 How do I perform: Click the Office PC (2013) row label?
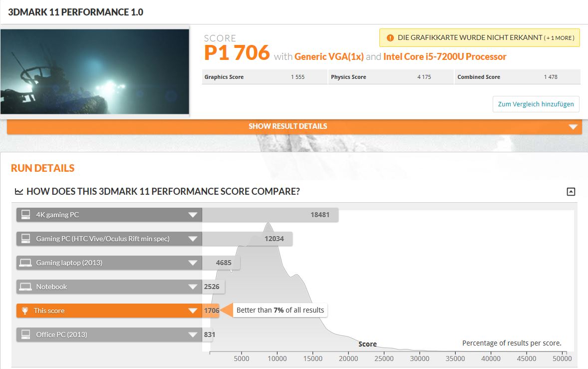(x=61, y=335)
